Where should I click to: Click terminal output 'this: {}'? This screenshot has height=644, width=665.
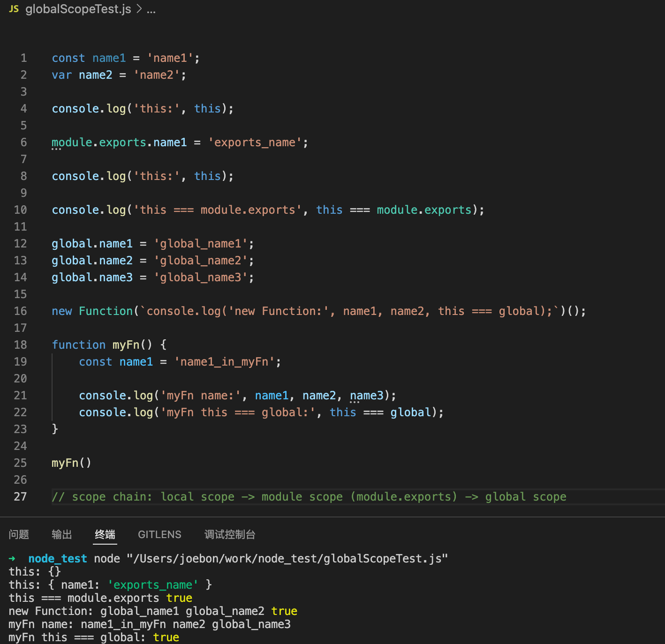click(x=35, y=572)
